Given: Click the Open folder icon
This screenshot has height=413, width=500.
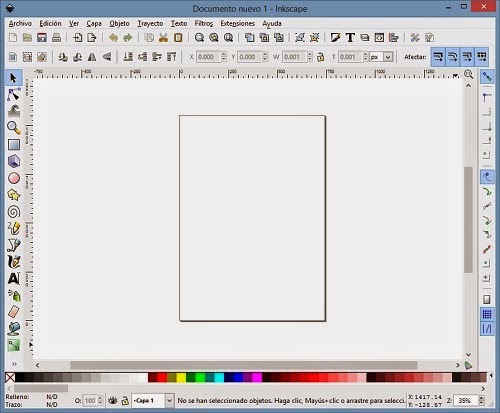Looking at the screenshot, I should click(x=27, y=37).
